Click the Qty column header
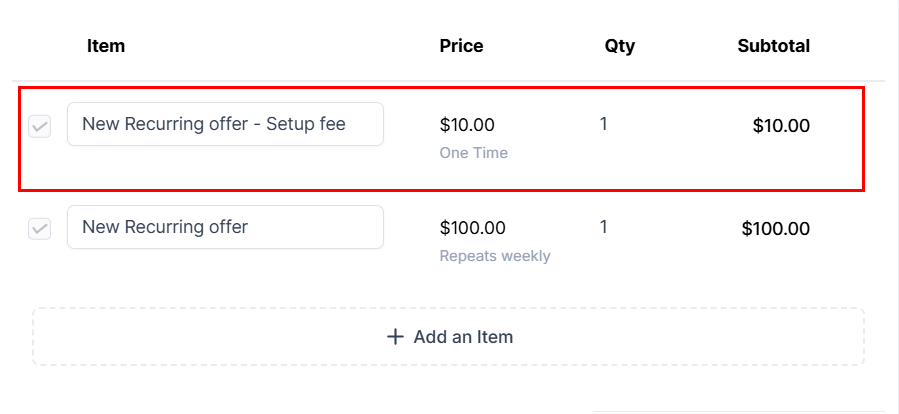The height and width of the screenshot is (414, 899). (620, 46)
